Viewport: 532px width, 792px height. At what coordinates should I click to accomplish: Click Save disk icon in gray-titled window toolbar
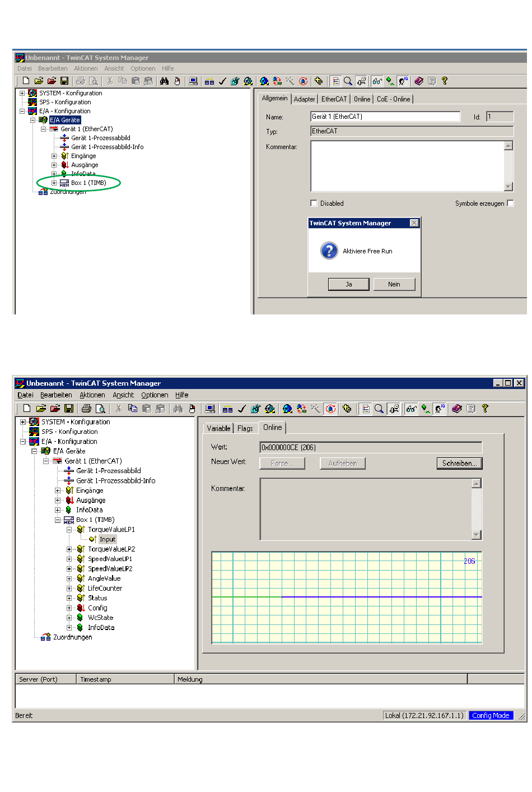click(x=64, y=81)
